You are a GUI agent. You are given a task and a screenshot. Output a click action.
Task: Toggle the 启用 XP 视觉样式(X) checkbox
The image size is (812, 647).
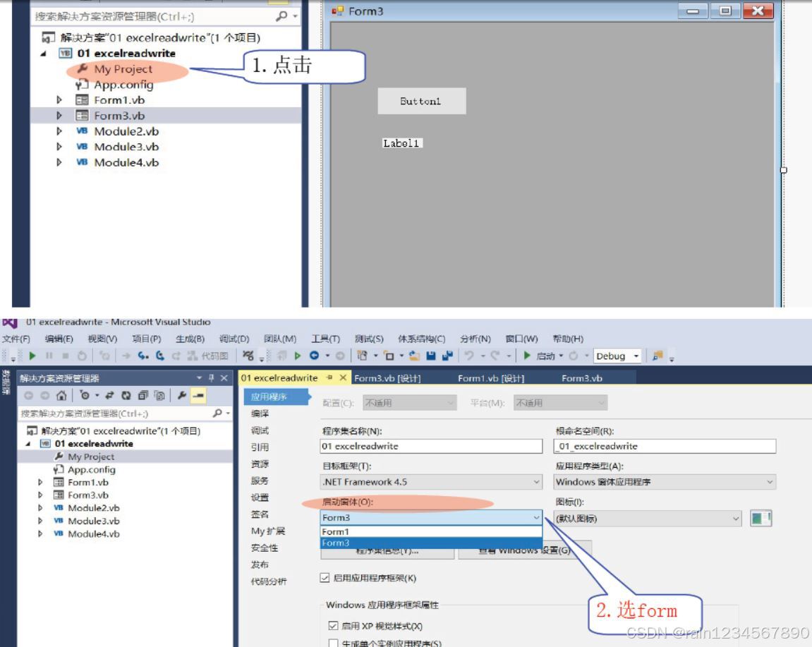point(333,626)
